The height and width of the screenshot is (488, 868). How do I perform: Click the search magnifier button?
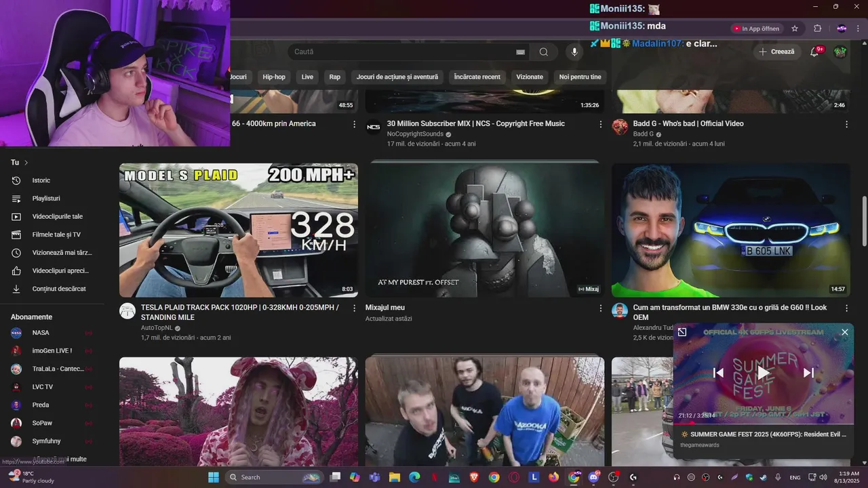544,52
